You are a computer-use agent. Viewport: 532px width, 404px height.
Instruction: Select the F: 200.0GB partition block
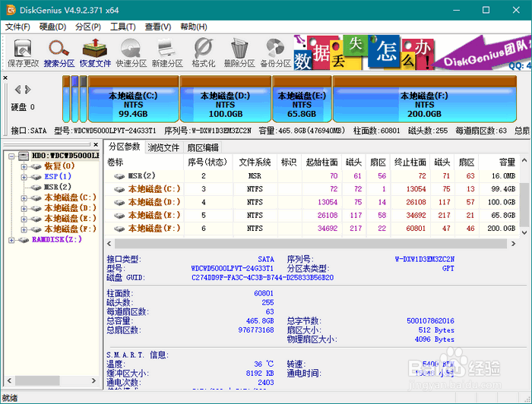(x=424, y=99)
